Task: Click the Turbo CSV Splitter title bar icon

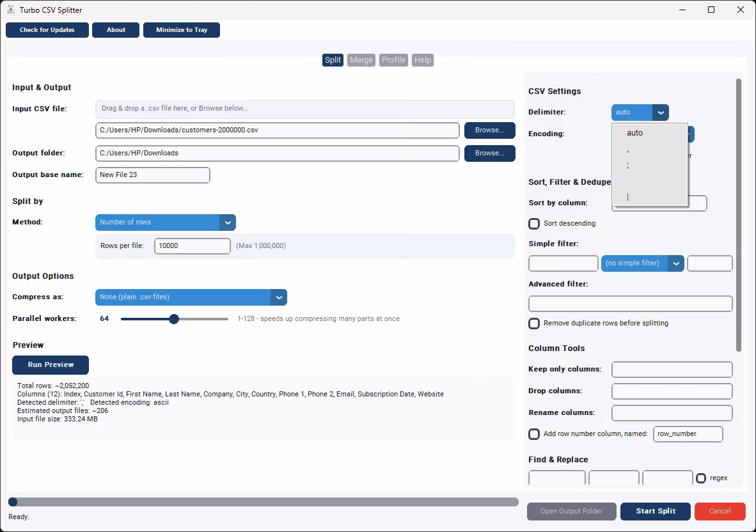Action: (11, 10)
